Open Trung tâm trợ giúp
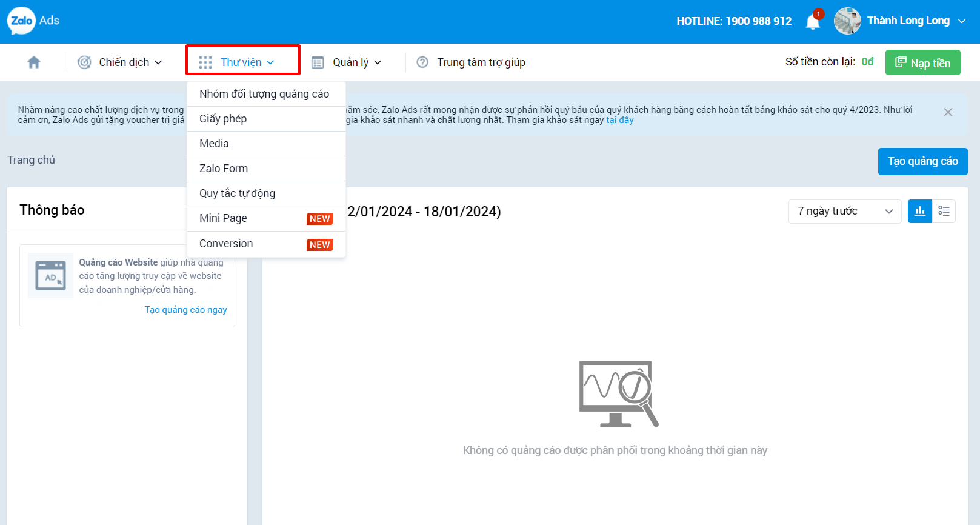The height and width of the screenshot is (525, 980). [481, 62]
